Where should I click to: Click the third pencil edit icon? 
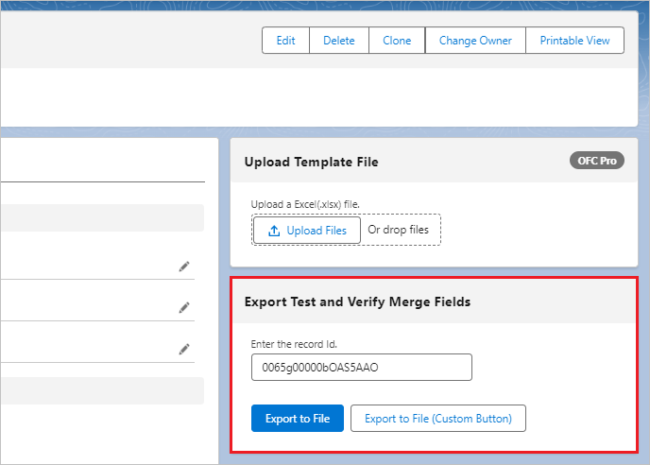point(184,349)
